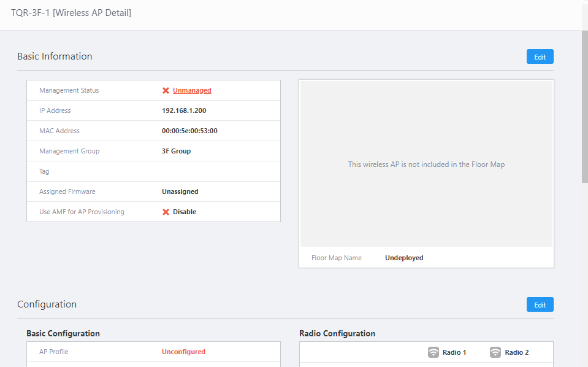The image size is (588, 367).
Task: Select the MAC address value
Action: 189,131
